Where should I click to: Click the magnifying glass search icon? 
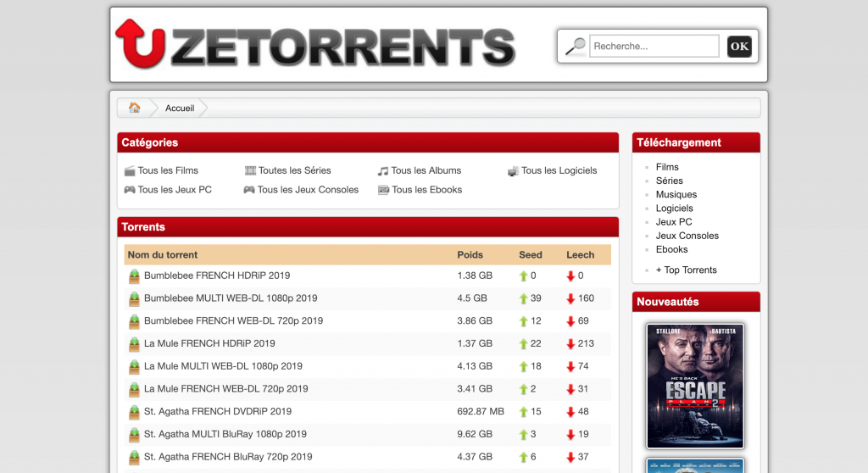pyautogui.click(x=576, y=46)
